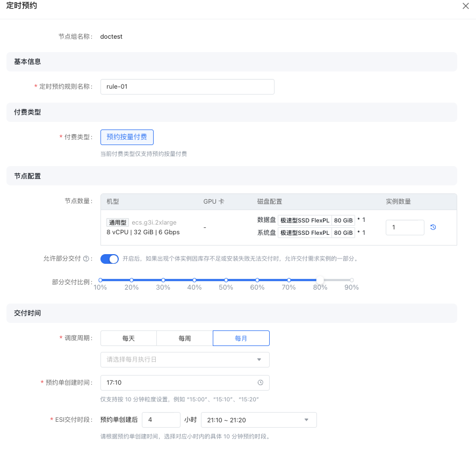Select 每月 scheduling period
The image size is (476, 454).
click(241, 338)
